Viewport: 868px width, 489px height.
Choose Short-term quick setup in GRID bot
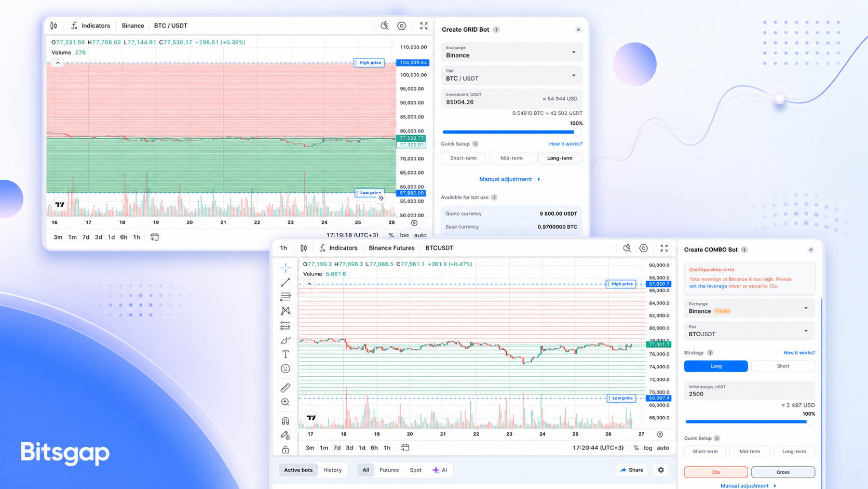coord(463,158)
